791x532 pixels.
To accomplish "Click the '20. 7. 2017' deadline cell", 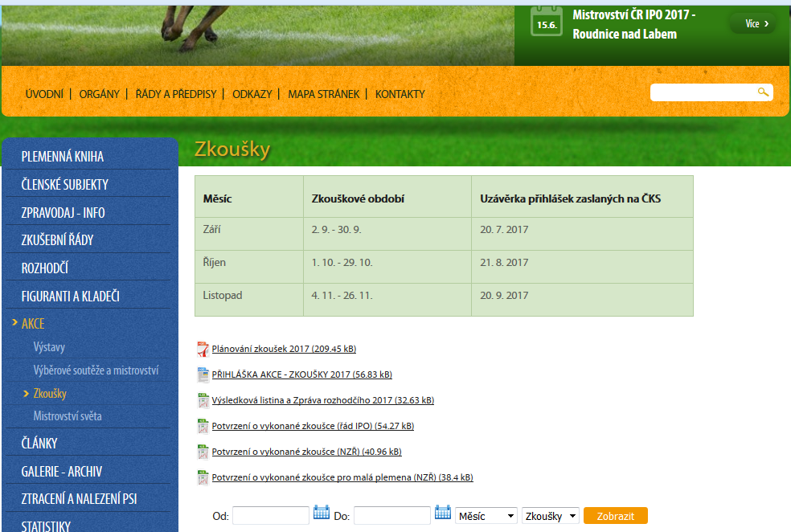I will tap(583, 234).
